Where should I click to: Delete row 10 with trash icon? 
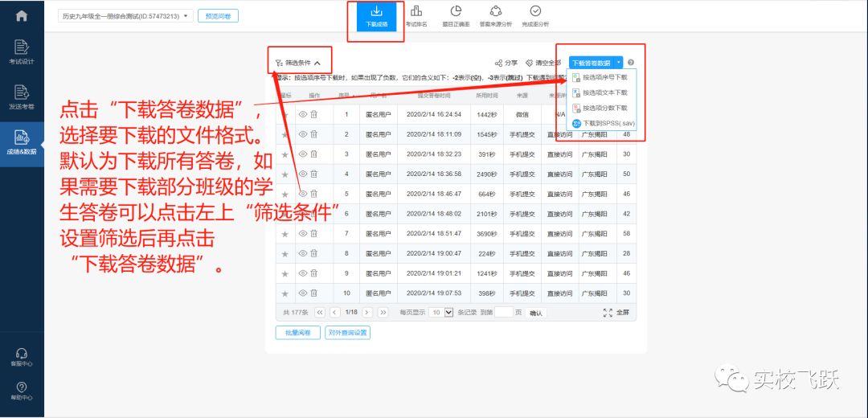coord(314,293)
